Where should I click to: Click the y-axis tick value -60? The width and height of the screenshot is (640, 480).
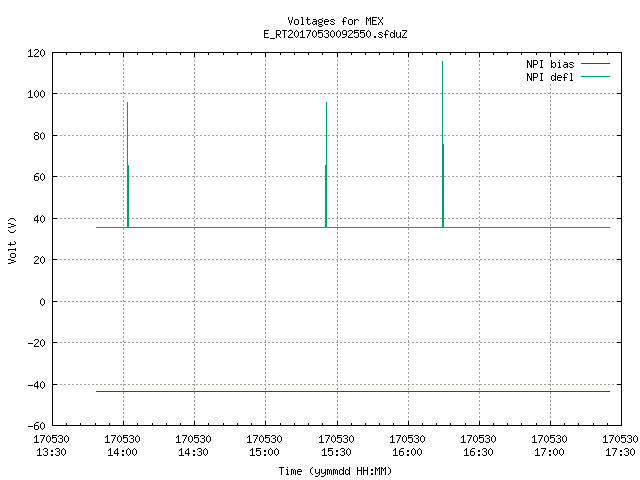(36, 426)
